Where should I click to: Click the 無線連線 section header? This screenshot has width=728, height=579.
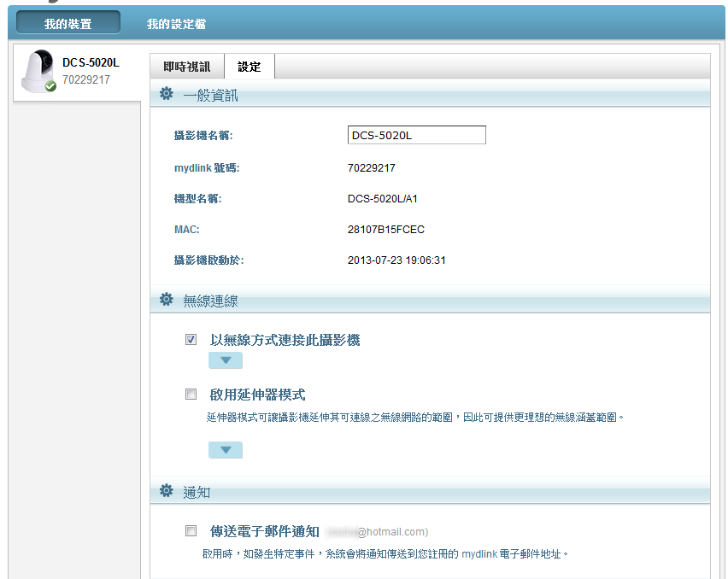click(210, 301)
